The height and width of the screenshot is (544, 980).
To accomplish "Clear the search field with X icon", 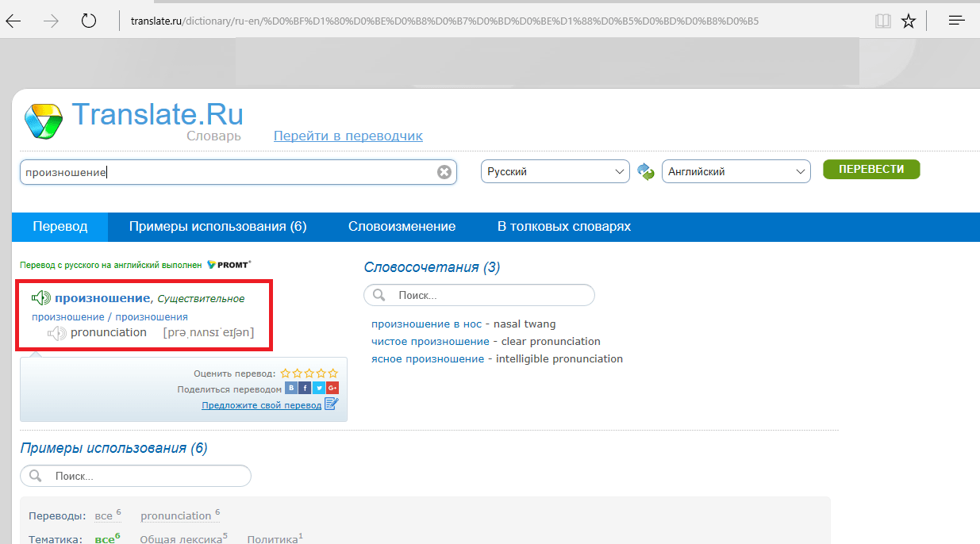I will tap(444, 172).
